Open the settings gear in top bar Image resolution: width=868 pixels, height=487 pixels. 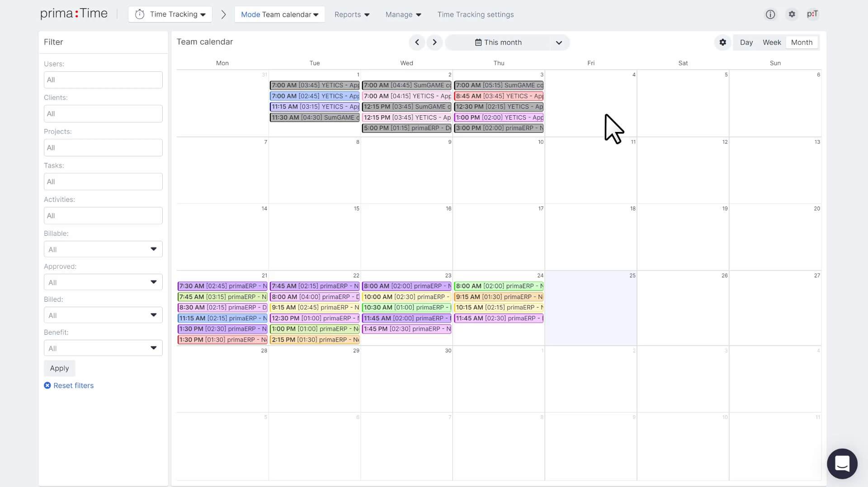[792, 14]
